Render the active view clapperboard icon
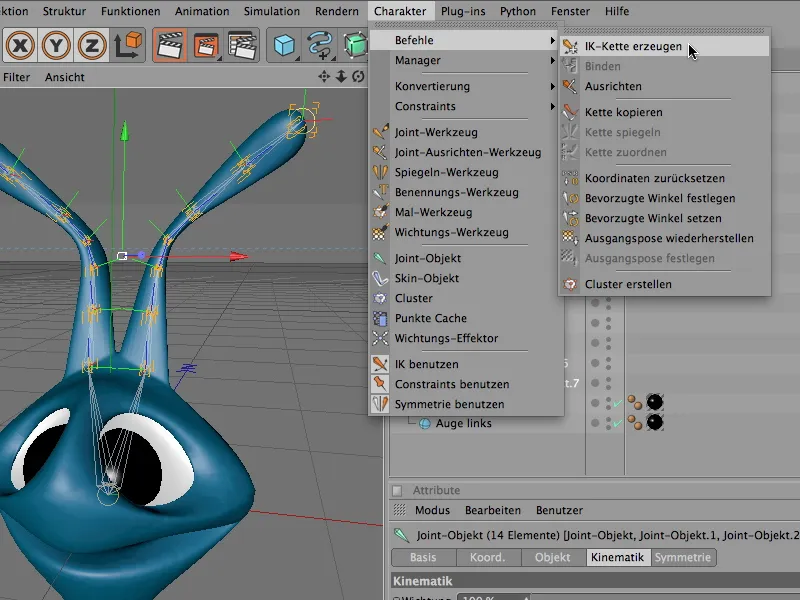Screen dimensions: 800x600 pos(169,45)
